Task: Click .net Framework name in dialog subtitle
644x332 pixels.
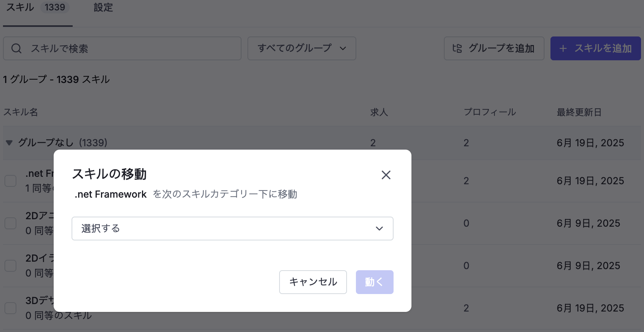Action: (111, 194)
